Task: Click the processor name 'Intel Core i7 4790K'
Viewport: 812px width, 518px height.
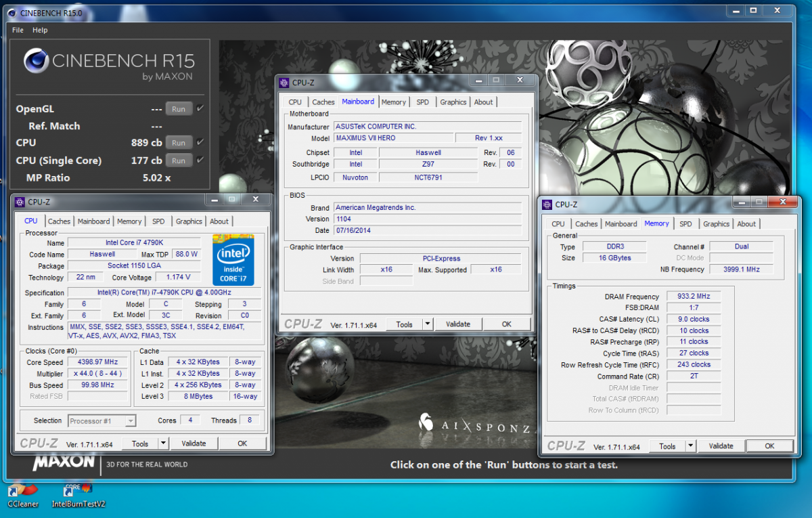Action: coord(135,242)
